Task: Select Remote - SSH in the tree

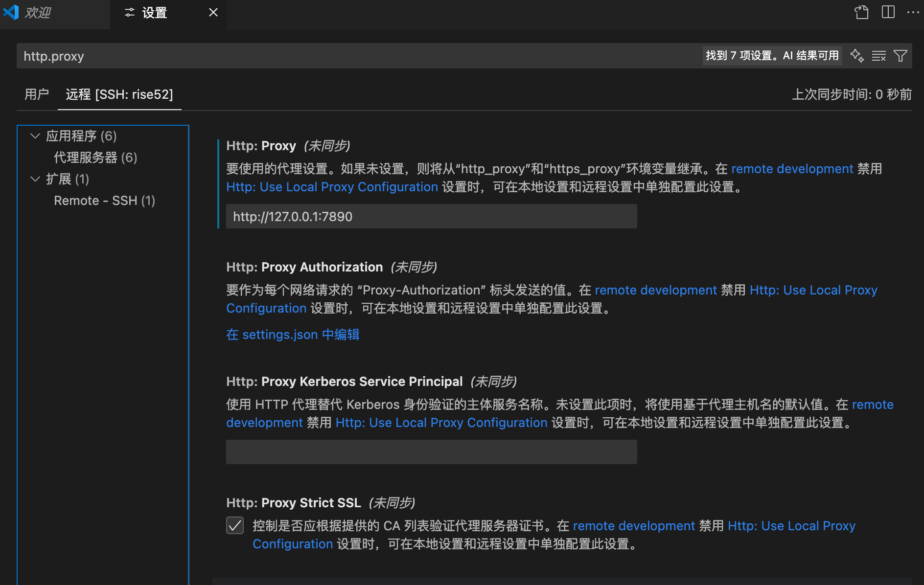Action: click(x=104, y=201)
